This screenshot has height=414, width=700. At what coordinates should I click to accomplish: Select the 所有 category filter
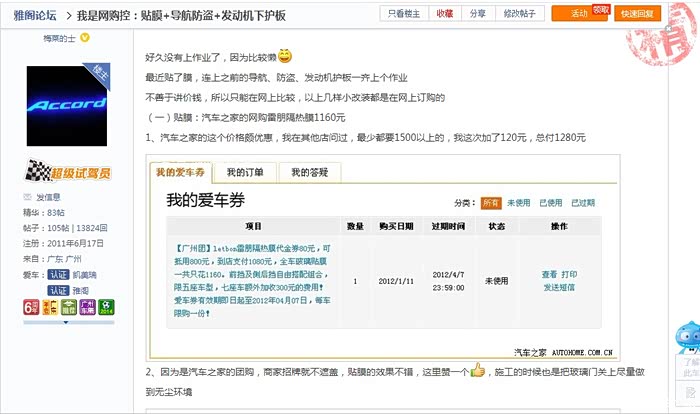tap(491, 202)
